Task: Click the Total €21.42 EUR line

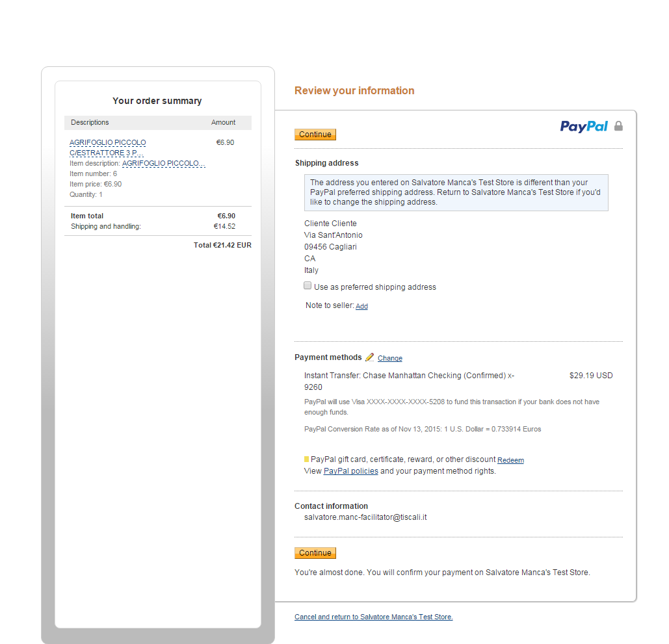Action: tap(222, 245)
